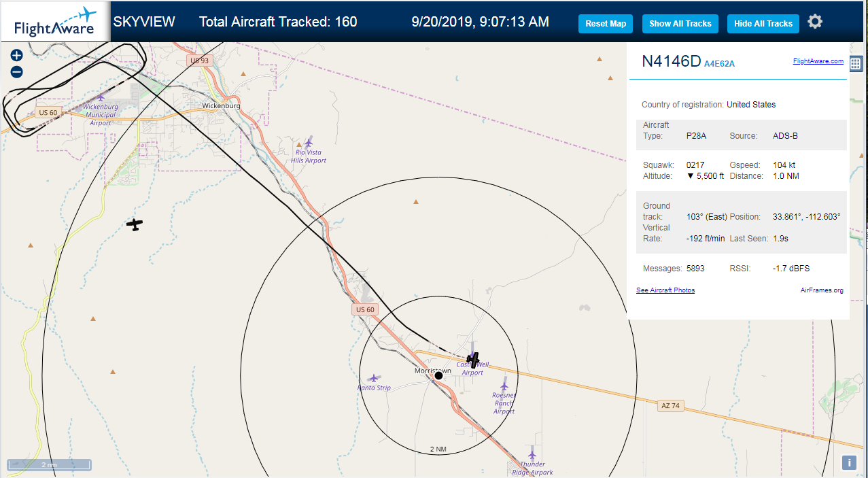
Task: Click Hide All Tracks button
Action: (763, 23)
